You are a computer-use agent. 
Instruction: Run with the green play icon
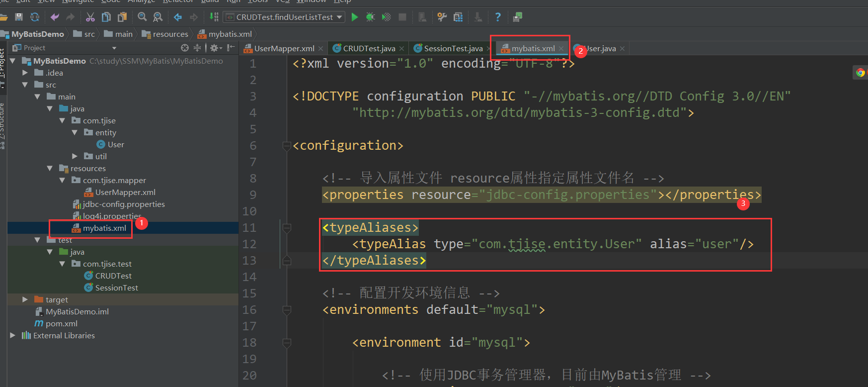click(x=355, y=17)
